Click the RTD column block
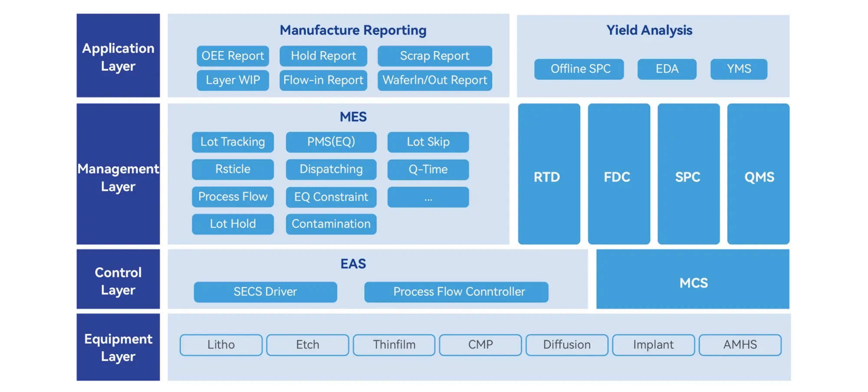The image size is (868, 392). pyautogui.click(x=549, y=173)
